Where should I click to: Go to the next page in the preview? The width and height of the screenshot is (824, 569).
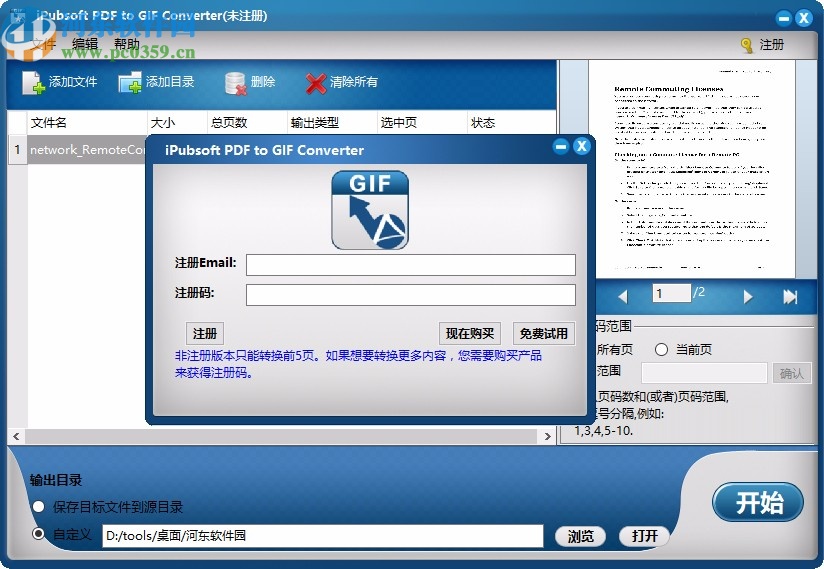click(x=748, y=297)
